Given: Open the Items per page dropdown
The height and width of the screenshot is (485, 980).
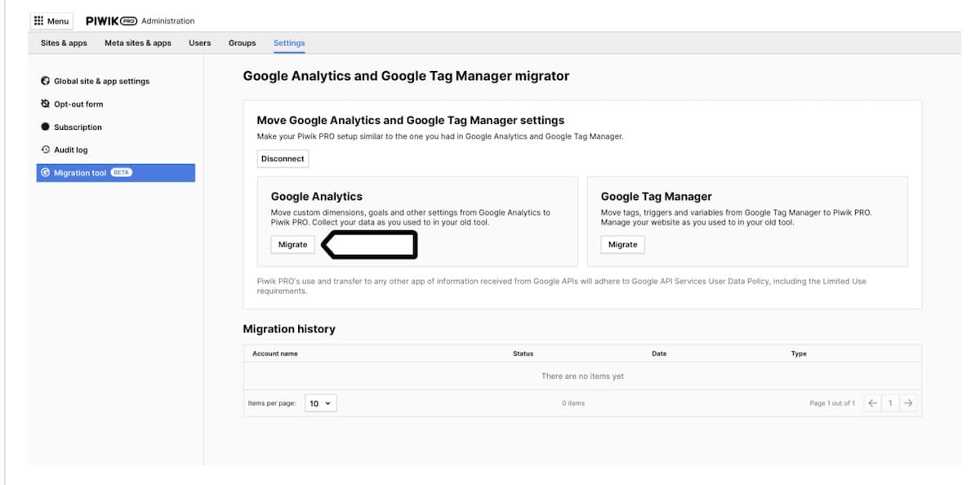Looking at the screenshot, I should [320, 403].
